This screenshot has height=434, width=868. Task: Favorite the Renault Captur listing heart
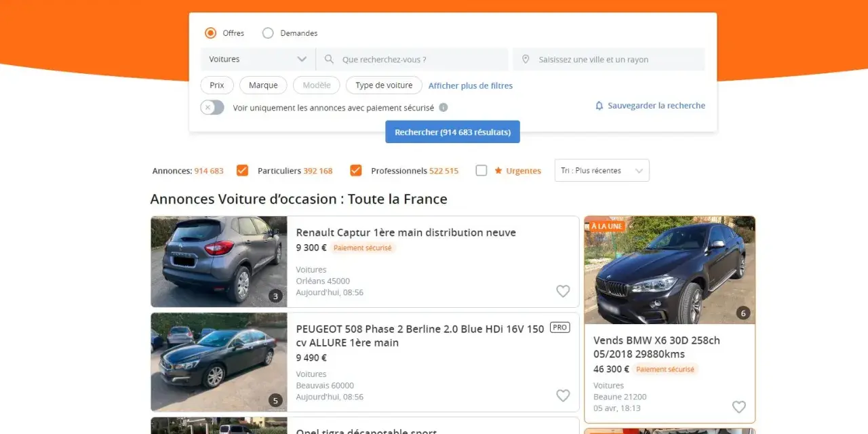pyautogui.click(x=563, y=291)
